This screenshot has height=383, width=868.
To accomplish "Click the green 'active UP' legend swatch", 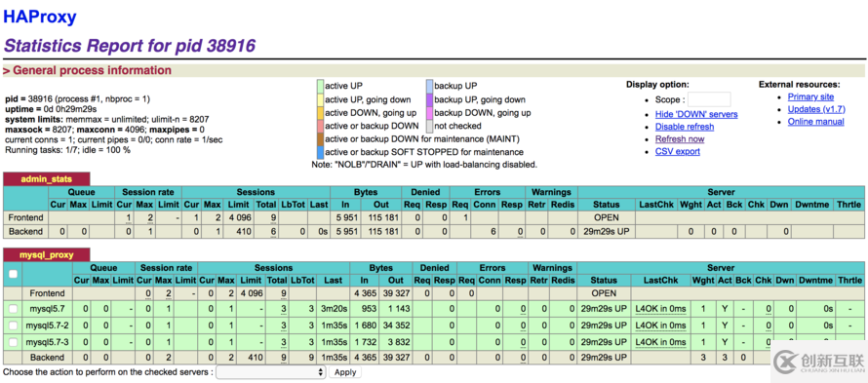I will tap(320, 86).
